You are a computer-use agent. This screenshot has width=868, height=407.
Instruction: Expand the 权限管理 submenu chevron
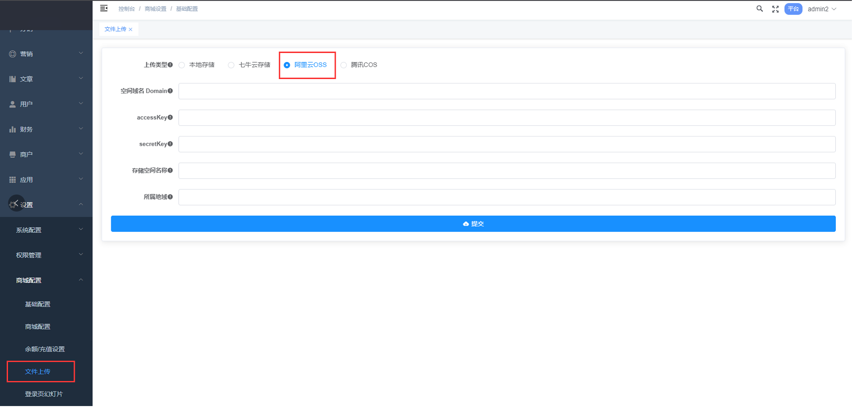(81, 254)
